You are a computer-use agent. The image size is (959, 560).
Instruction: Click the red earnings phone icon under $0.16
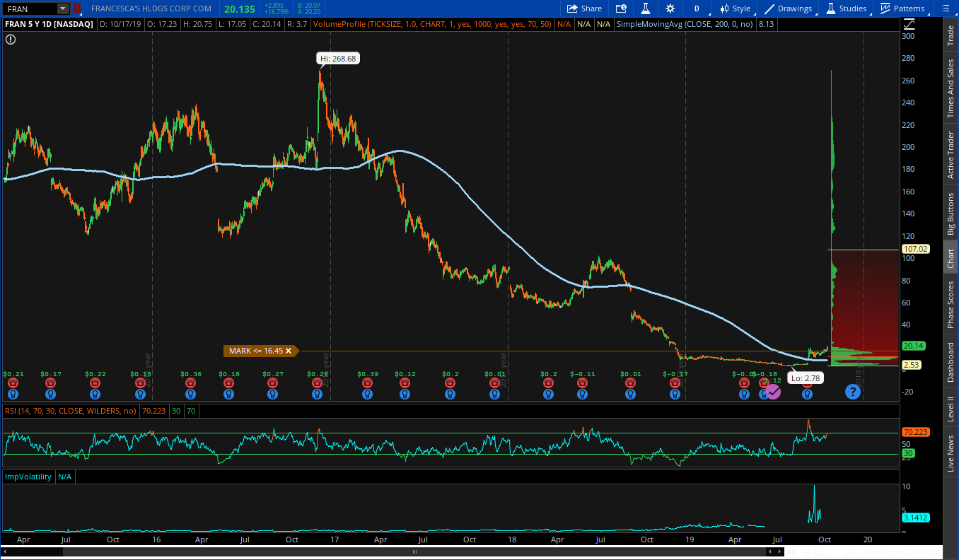(x=140, y=383)
